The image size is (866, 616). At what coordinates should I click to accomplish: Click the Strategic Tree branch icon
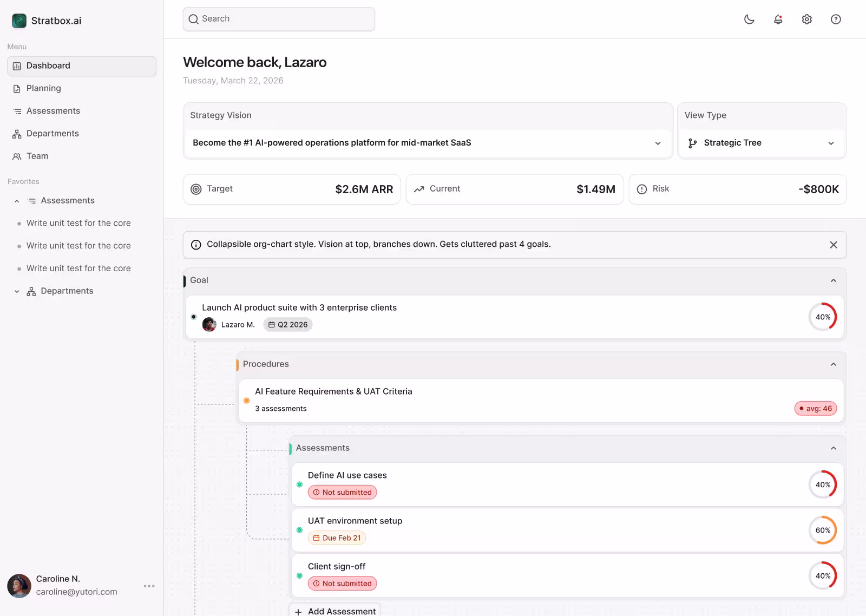pos(692,143)
